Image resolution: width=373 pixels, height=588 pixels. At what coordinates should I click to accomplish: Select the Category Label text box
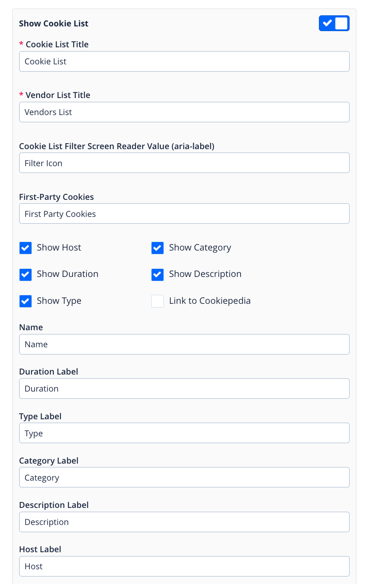pos(184,477)
